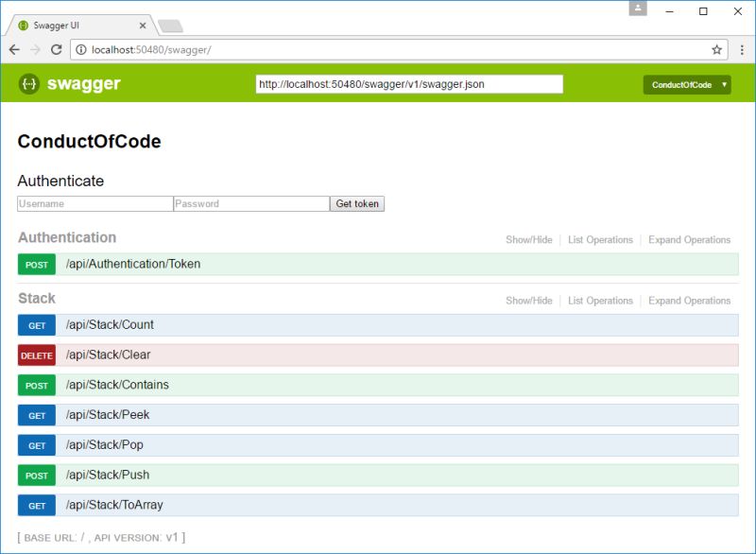Open the /api/Stack/Pop endpoint

(x=104, y=445)
